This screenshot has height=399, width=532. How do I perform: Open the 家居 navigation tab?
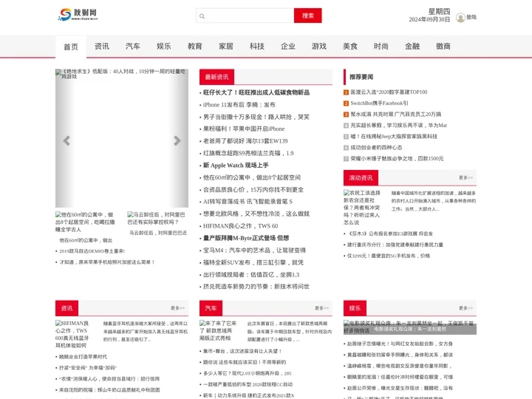(x=226, y=46)
